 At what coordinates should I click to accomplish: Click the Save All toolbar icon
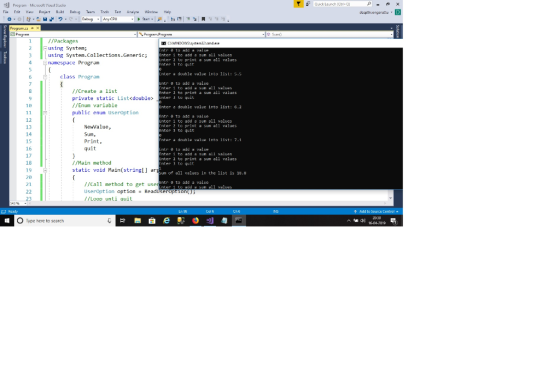click(x=51, y=19)
